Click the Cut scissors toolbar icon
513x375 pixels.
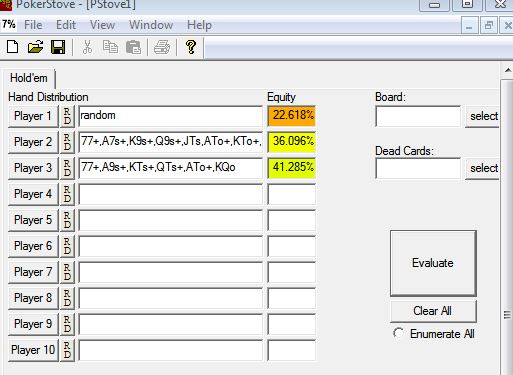(87, 47)
